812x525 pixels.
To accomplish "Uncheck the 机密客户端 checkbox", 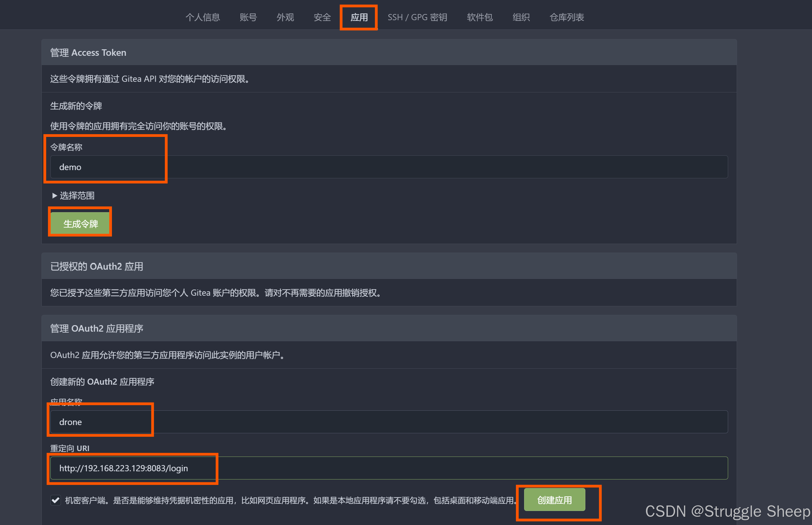I will click(55, 500).
